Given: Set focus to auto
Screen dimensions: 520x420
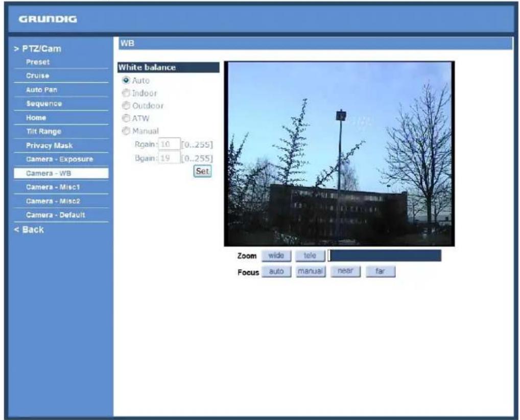Looking at the screenshot, I should pyautogui.click(x=276, y=271).
